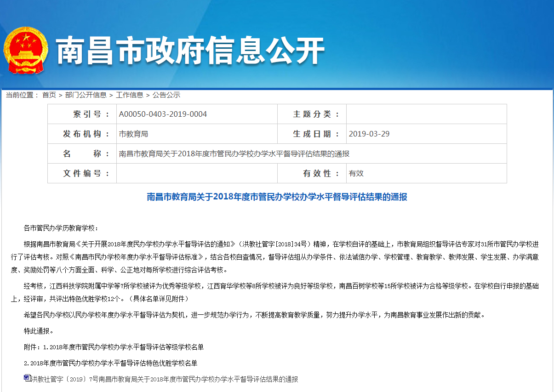The image size is (554, 392).
Task: Click the blue article headline
Action: 277,197
